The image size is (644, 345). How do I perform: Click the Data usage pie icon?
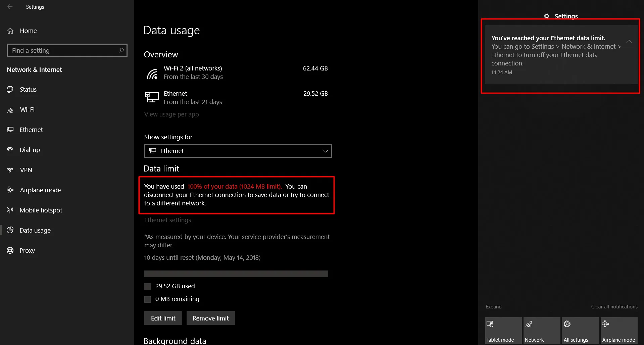point(10,230)
